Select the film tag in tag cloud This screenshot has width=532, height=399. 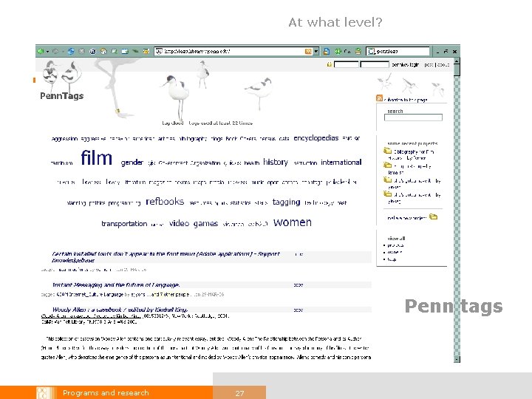[x=97, y=158]
